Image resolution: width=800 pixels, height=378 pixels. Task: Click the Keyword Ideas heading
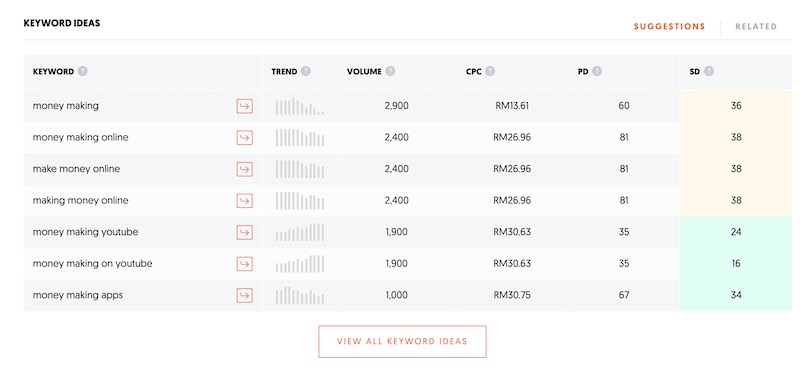click(x=62, y=23)
